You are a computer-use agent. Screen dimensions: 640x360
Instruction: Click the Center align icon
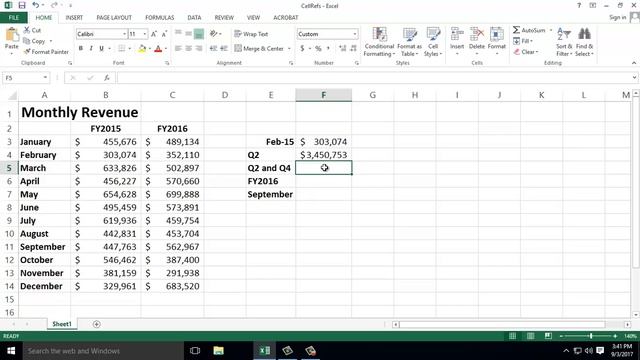188,49
